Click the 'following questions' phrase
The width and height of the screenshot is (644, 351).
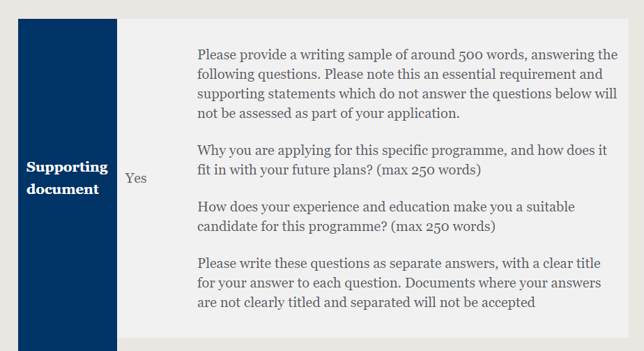(259, 75)
